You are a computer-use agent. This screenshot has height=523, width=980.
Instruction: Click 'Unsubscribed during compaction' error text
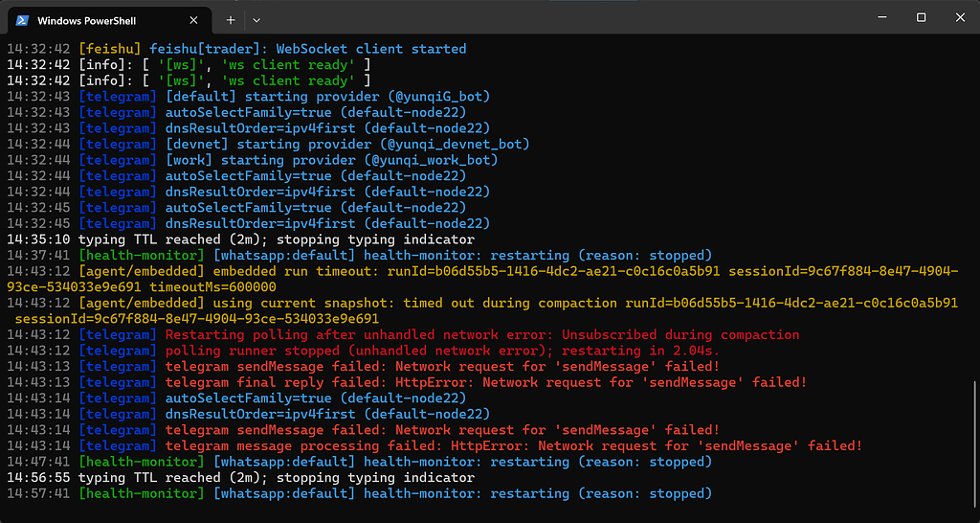680,334
